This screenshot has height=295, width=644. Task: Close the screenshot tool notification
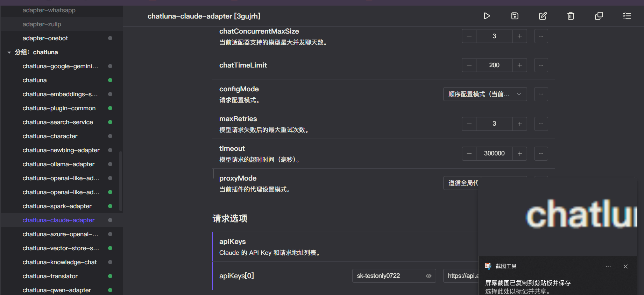coord(625,267)
